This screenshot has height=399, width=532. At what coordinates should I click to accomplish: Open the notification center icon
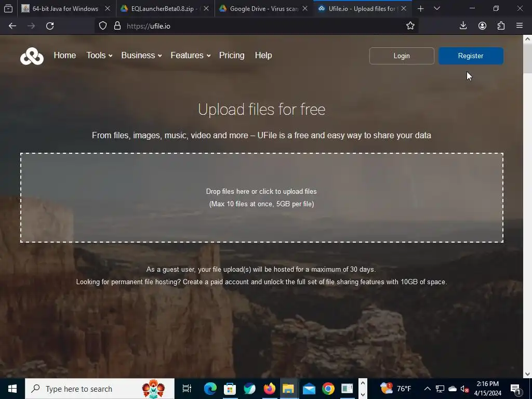click(516, 389)
